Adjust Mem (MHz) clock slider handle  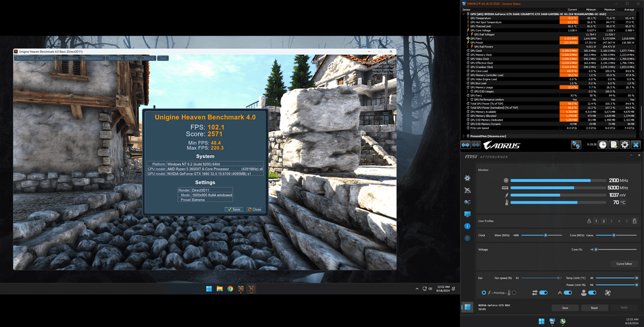click(x=546, y=235)
